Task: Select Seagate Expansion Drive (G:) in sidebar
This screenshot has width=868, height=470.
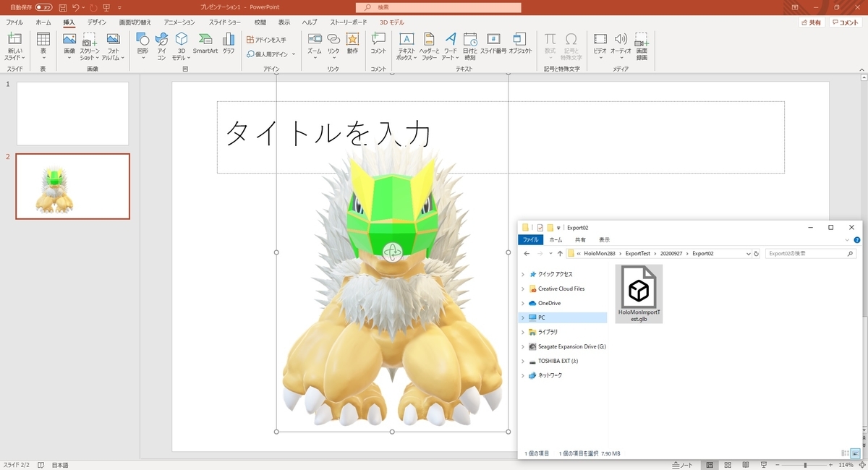Action: point(571,346)
